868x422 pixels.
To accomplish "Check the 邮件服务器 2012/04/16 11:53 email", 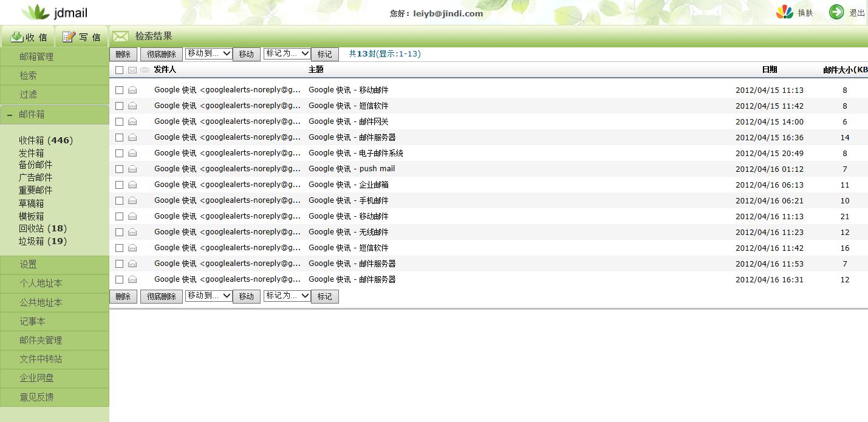I will tap(120, 264).
